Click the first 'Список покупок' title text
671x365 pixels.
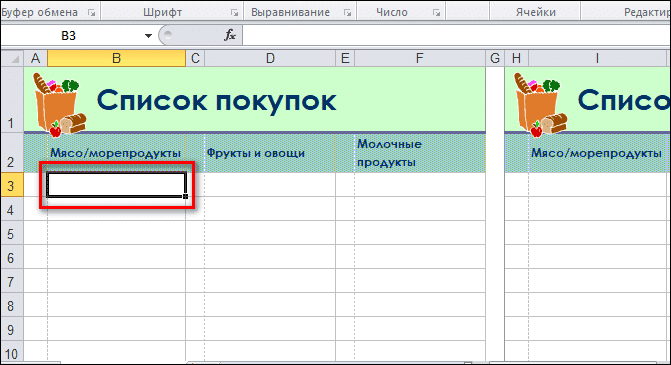click(x=217, y=101)
